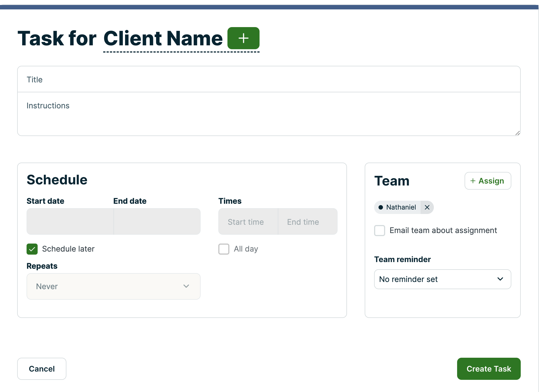Image resolution: width=539 pixels, height=392 pixels.
Task: Select the End time field
Action: pos(307,221)
